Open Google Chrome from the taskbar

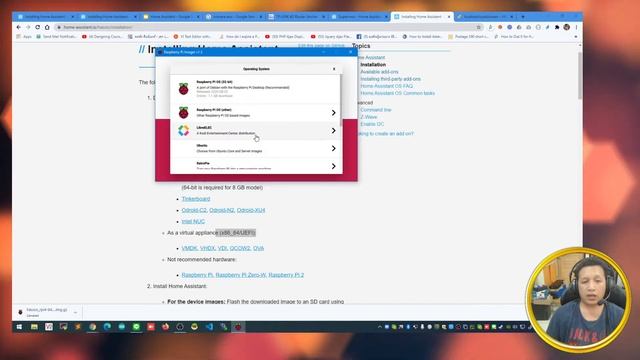(93, 327)
